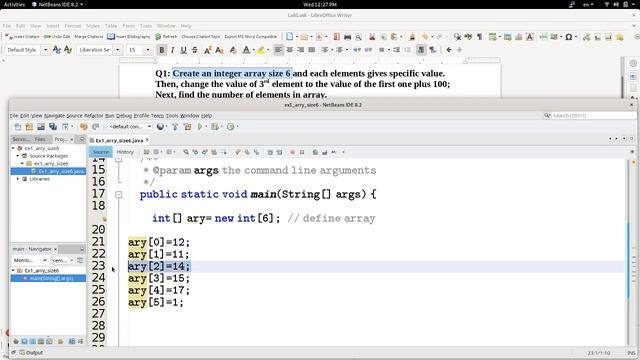Click the Save All icon in NetBeans

tap(53, 127)
